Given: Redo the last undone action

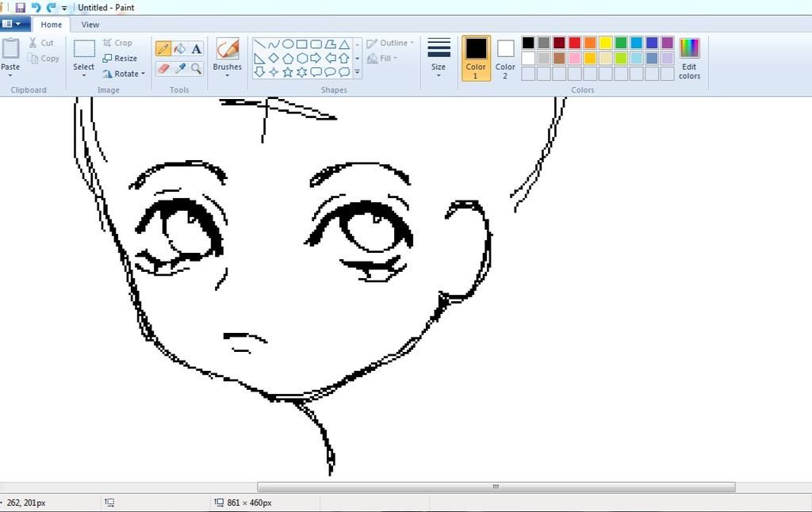Looking at the screenshot, I should (51, 8).
